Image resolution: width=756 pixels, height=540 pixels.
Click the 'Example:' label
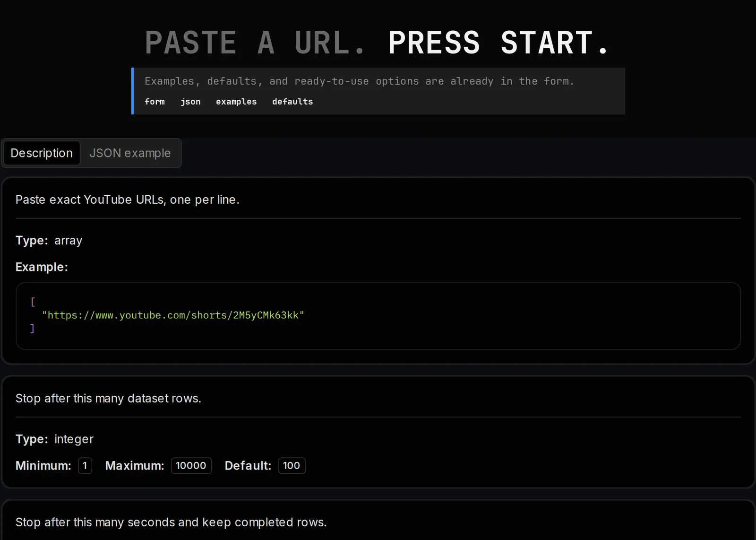point(42,267)
